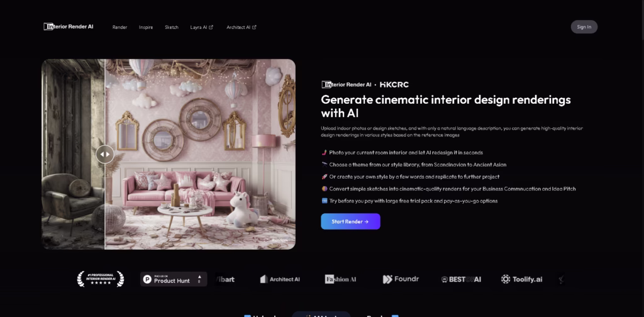Click the BEST OF AI logo

[x=461, y=279]
